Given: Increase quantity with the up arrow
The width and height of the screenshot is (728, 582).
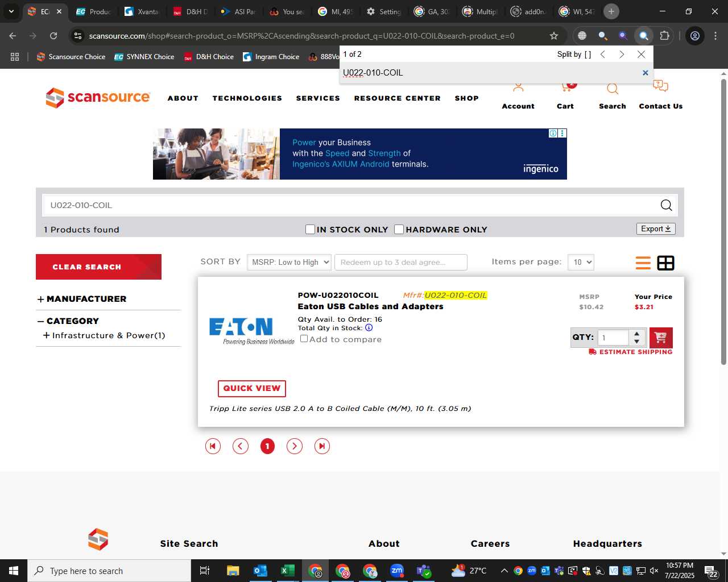Looking at the screenshot, I should tap(637, 334).
